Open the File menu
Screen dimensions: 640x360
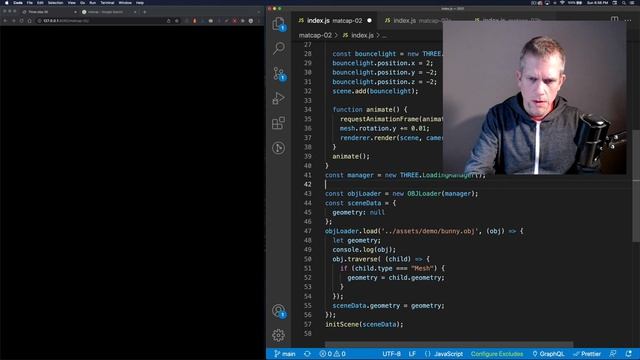point(29,2)
